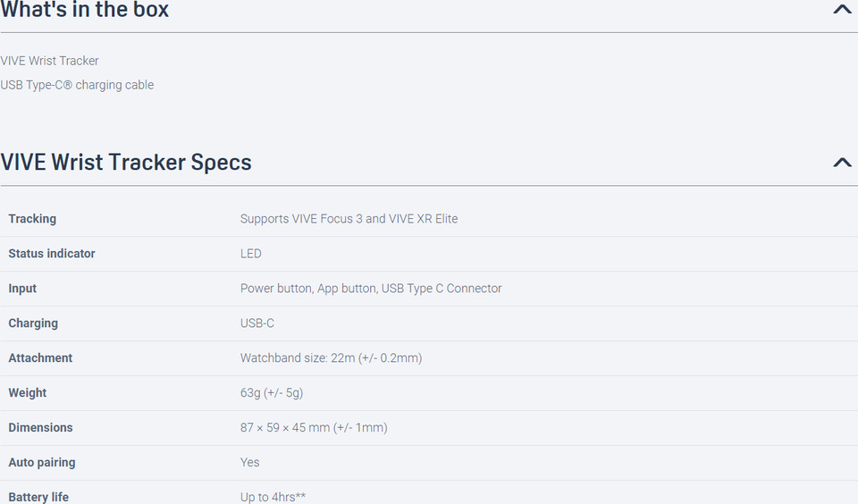Click the Charging row label
The image size is (858, 504).
tap(33, 323)
